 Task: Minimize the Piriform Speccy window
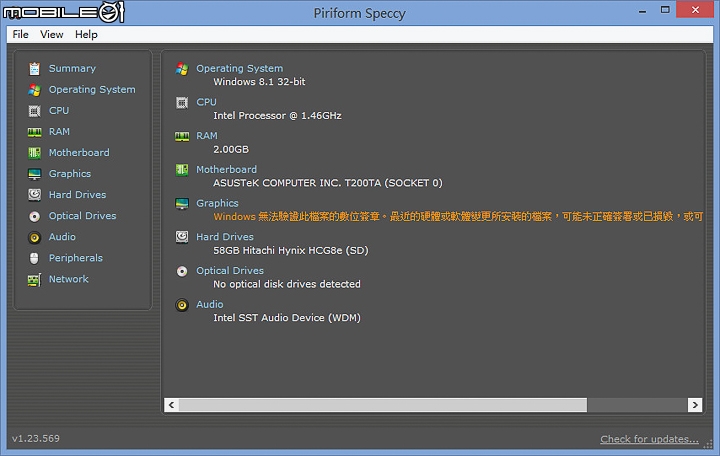click(x=642, y=10)
